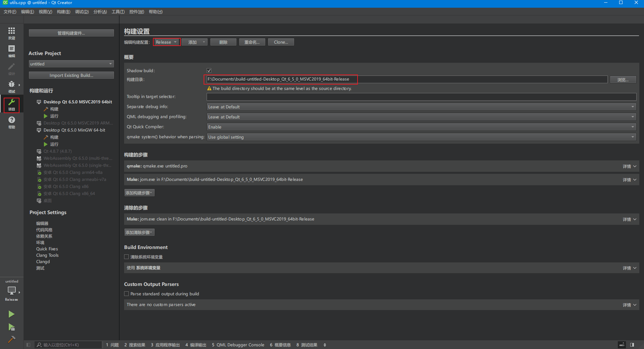This screenshot has width=644, height=349.
Task: Click Import Existing Build button
Action: click(71, 75)
